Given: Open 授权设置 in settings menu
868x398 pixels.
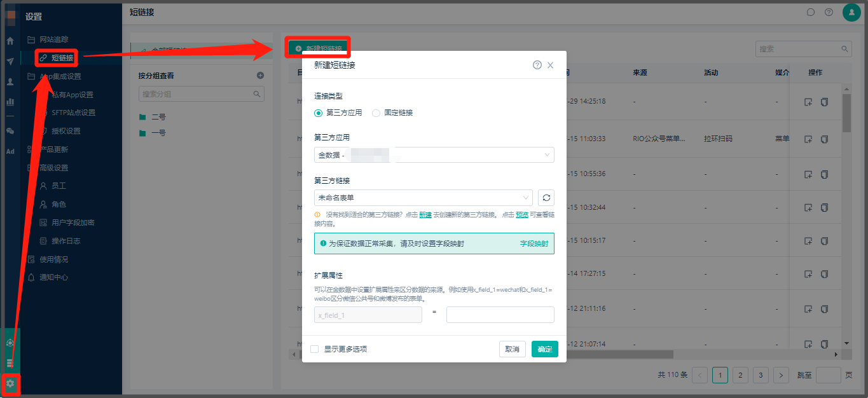Looking at the screenshot, I should (66, 131).
